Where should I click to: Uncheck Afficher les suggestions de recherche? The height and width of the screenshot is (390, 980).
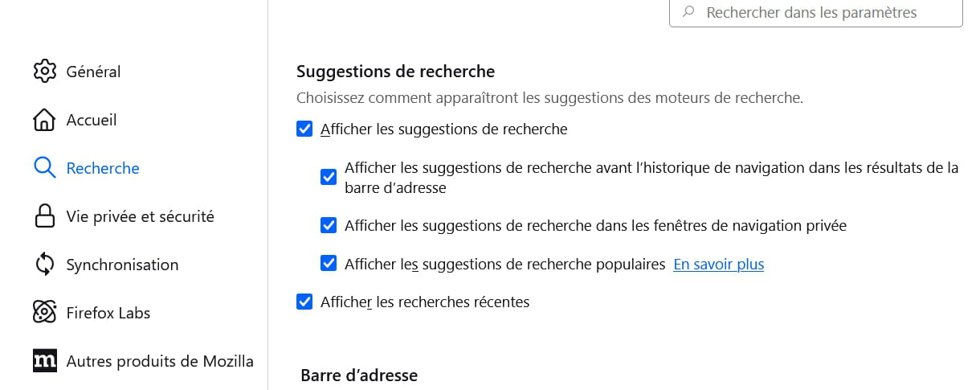[304, 129]
